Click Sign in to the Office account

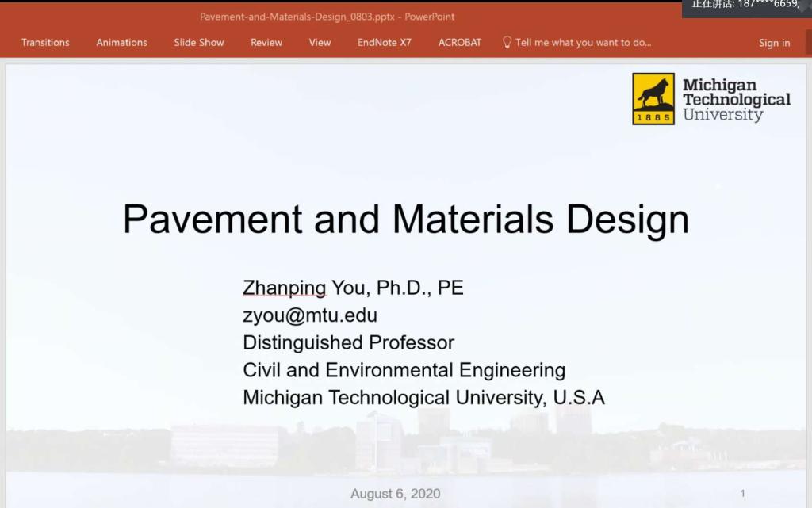(774, 43)
